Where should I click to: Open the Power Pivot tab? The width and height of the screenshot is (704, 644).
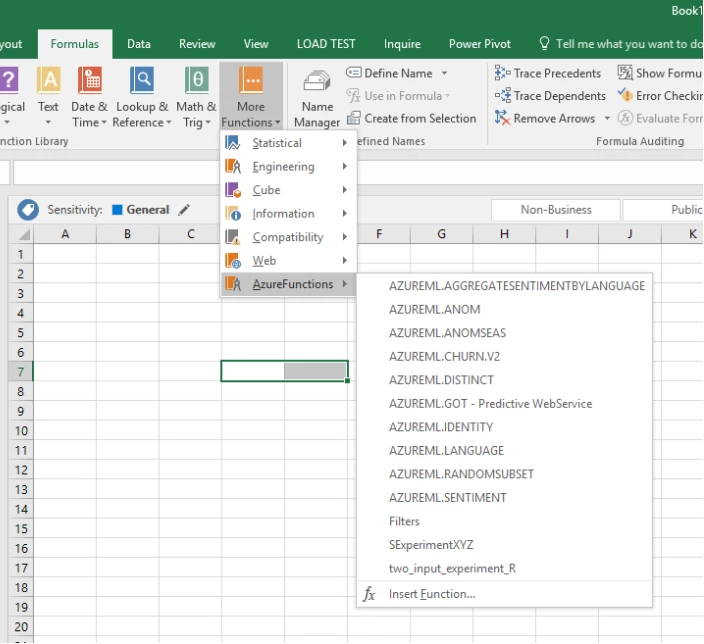(480, 44)
